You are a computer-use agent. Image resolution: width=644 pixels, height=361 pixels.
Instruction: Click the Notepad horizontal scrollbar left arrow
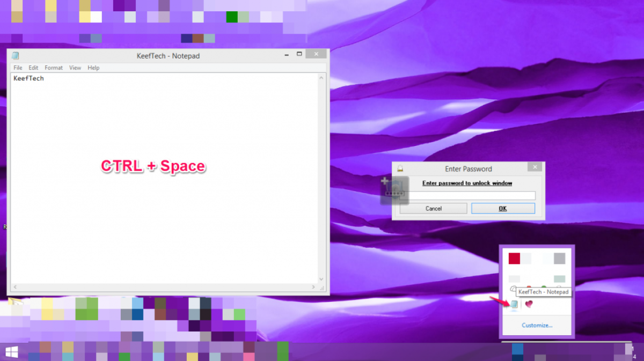[15, 288]
